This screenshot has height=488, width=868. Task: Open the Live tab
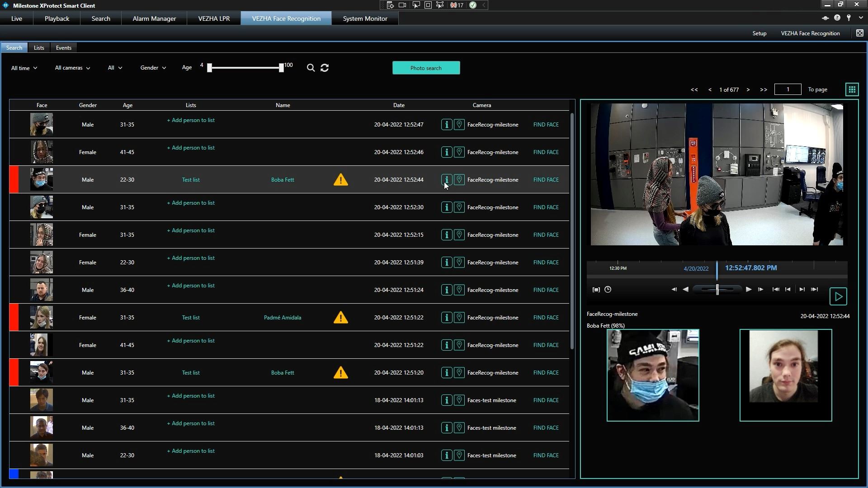click(17, 19)
